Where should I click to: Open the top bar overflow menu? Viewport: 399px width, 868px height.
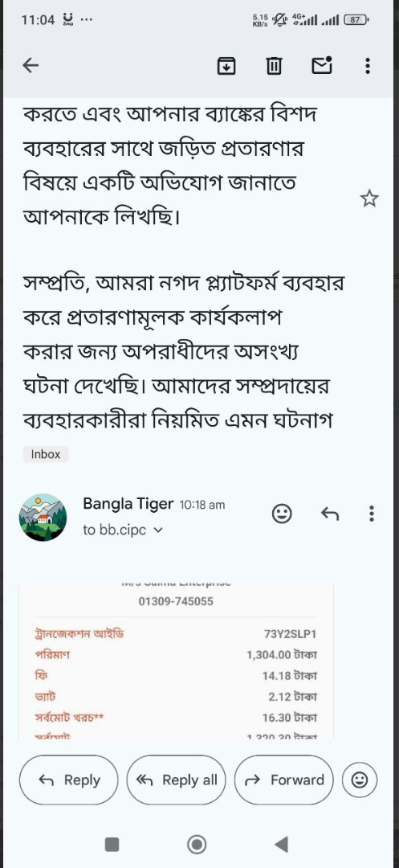click(368, 66)
